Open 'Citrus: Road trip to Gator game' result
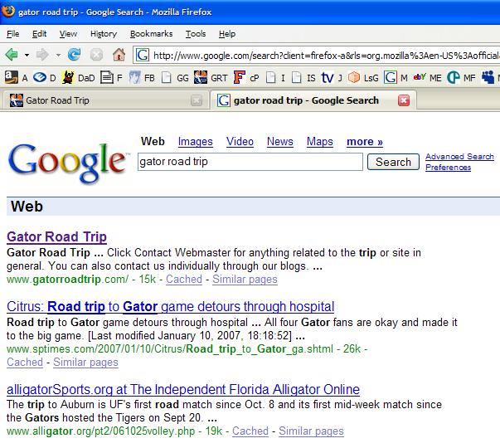500x448 pixels. click(x=170, y=306)
